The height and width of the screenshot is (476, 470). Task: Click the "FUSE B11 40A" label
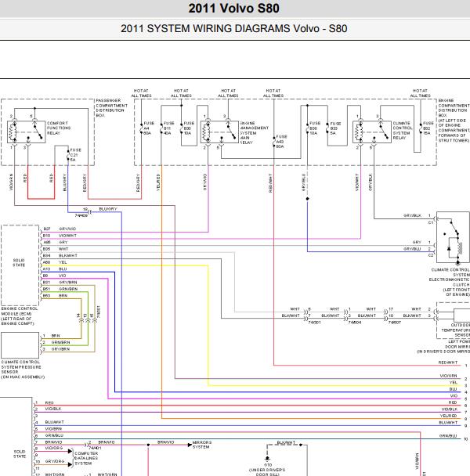(169, 128)
